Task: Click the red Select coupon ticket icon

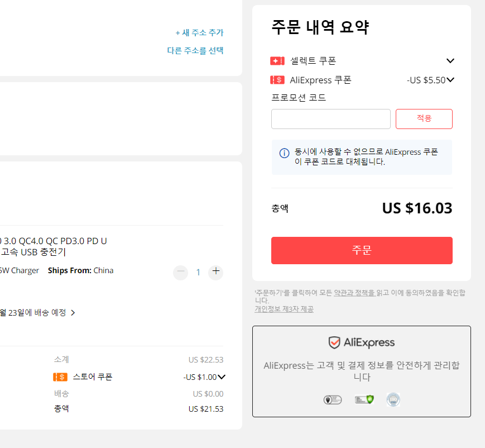Action: pyautogui.click(x=277, y=61)
